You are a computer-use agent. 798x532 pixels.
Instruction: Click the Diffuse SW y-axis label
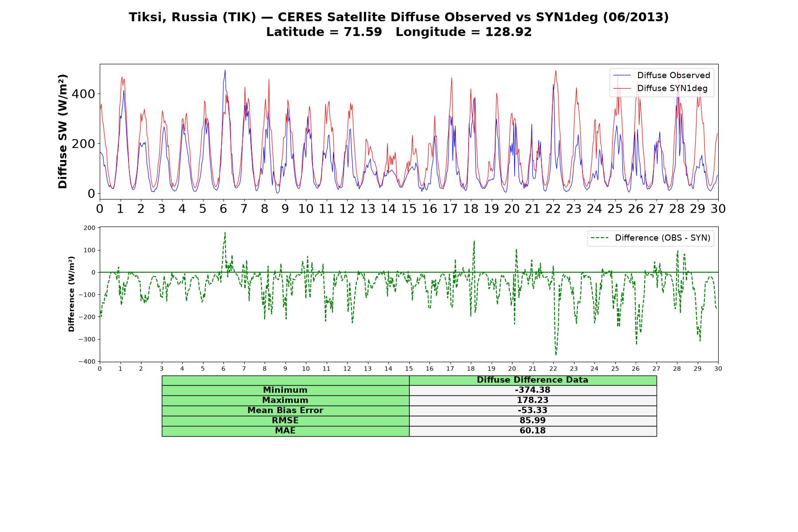[63, 132]
